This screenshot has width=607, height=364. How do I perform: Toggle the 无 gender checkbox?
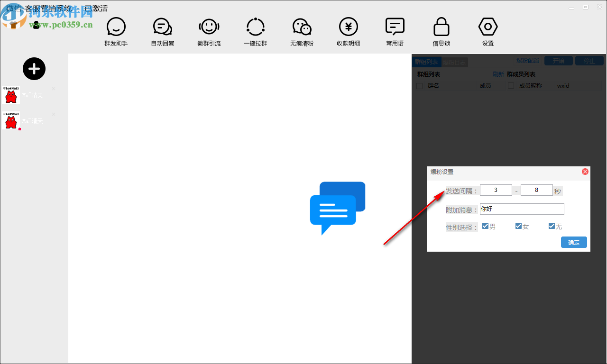coord(552,226)
